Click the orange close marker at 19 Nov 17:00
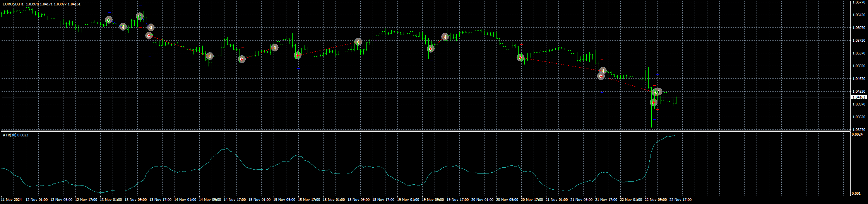Screen dimensions: 868x204 (445, 37)
